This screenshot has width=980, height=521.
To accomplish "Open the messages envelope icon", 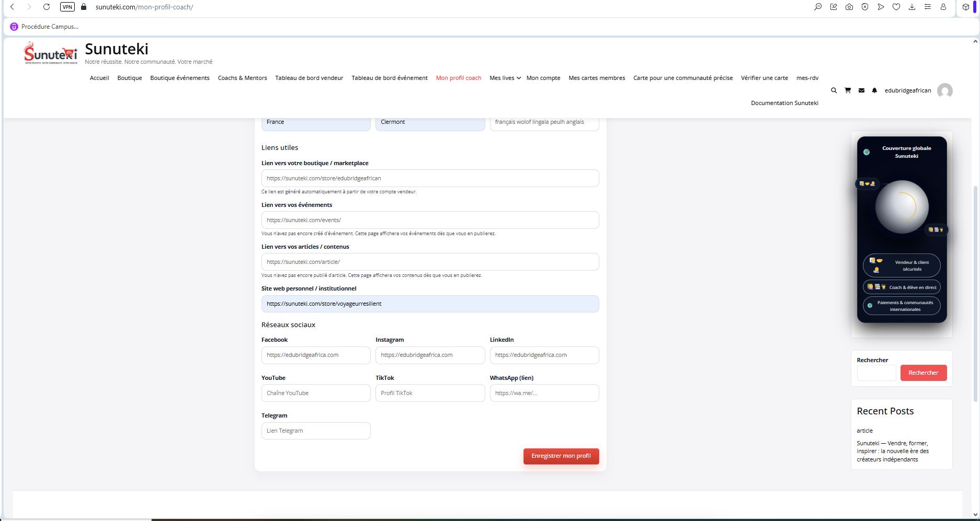I will [x=861, y=90].
